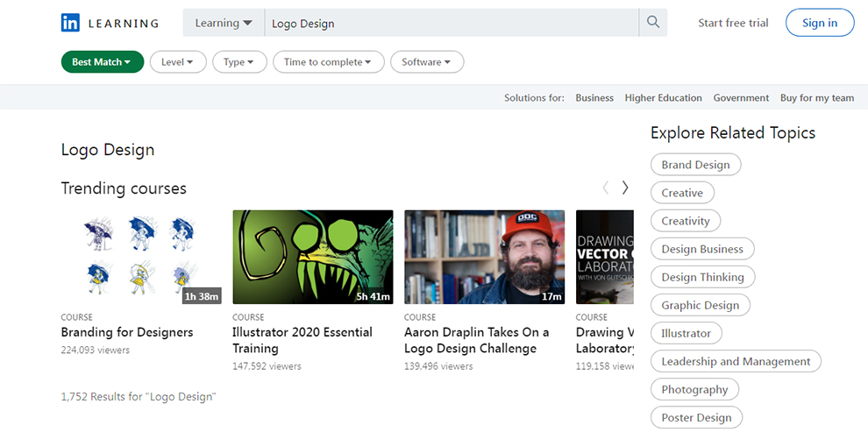Click the 139,496 viewers text
This screenshot has height=432, width=868.
[x=438, y=366]
